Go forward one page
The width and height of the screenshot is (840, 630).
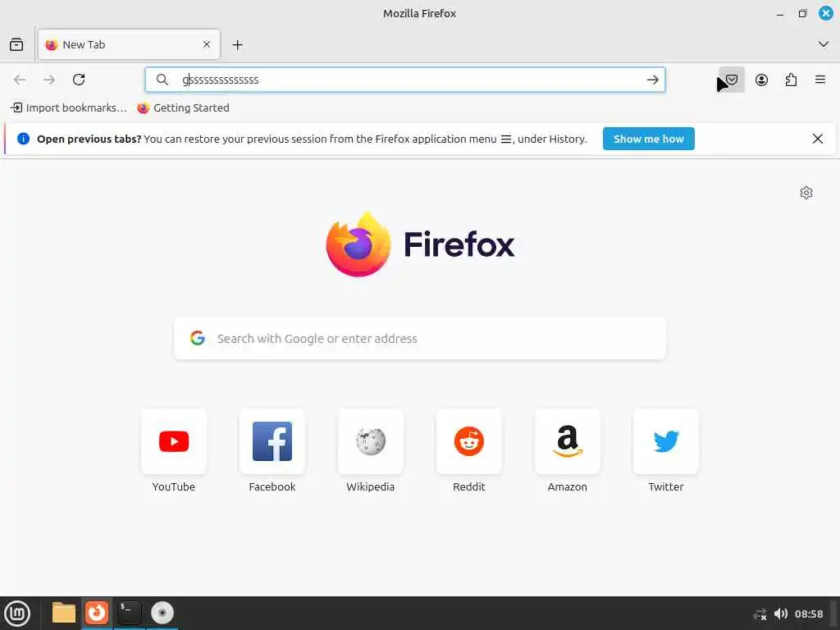pyautogui.click(x=49, y=80)
